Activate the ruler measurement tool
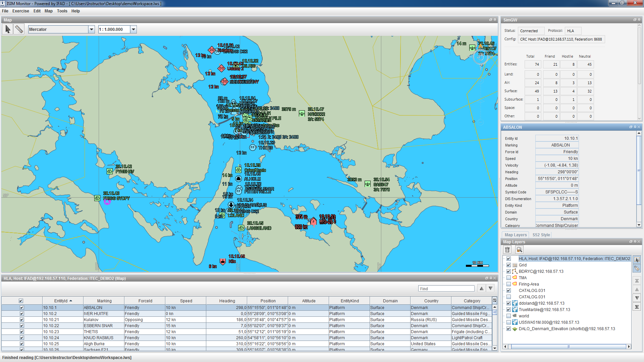Screen dimensions: 644x362 (19, 29)
